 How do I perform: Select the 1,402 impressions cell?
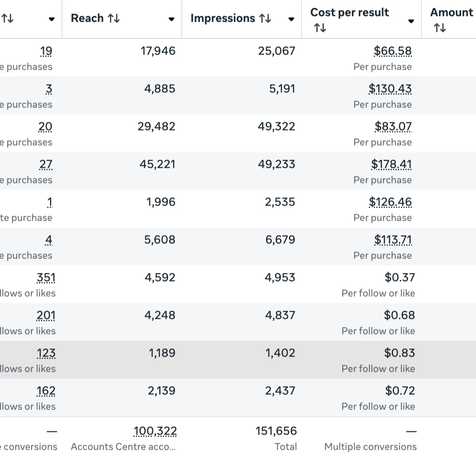coord(280,353)
